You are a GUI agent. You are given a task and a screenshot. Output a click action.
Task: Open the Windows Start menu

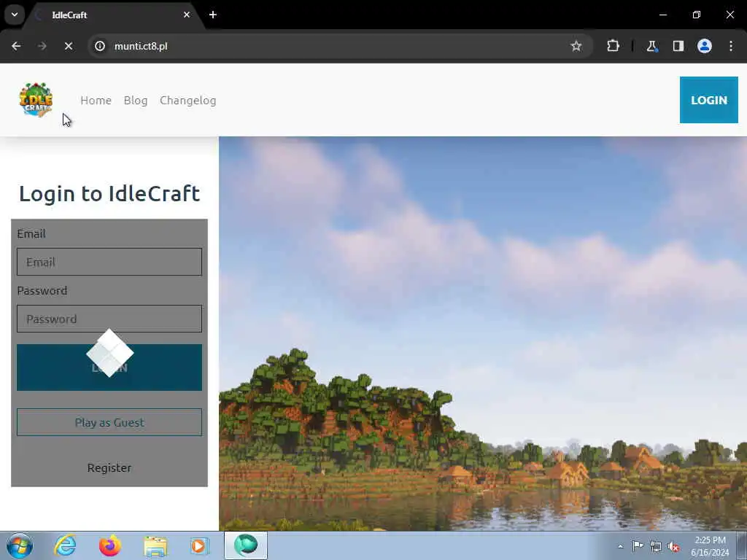tap(20, 545)
